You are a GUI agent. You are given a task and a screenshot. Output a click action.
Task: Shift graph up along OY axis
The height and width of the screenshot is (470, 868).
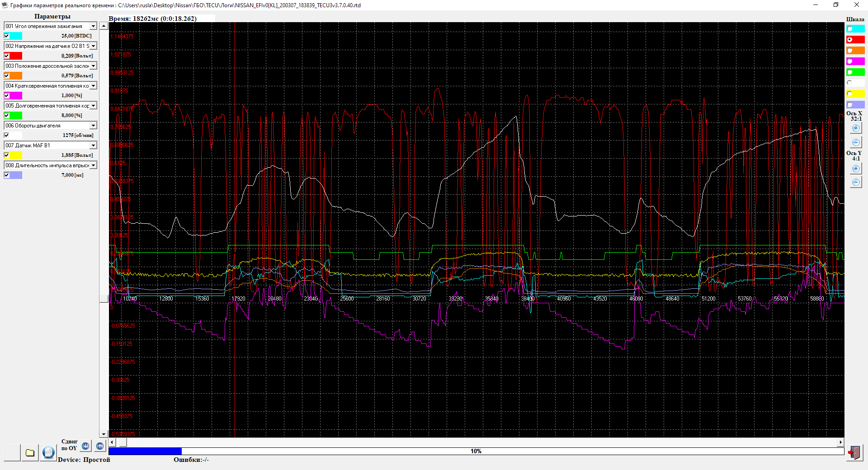(x=100, y=446)
